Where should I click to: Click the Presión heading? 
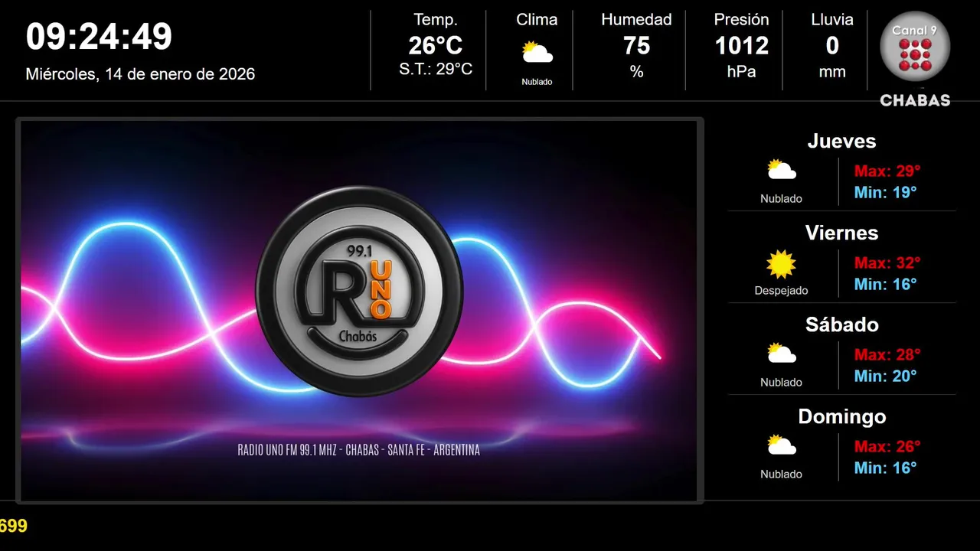click(x=741, y=20)
